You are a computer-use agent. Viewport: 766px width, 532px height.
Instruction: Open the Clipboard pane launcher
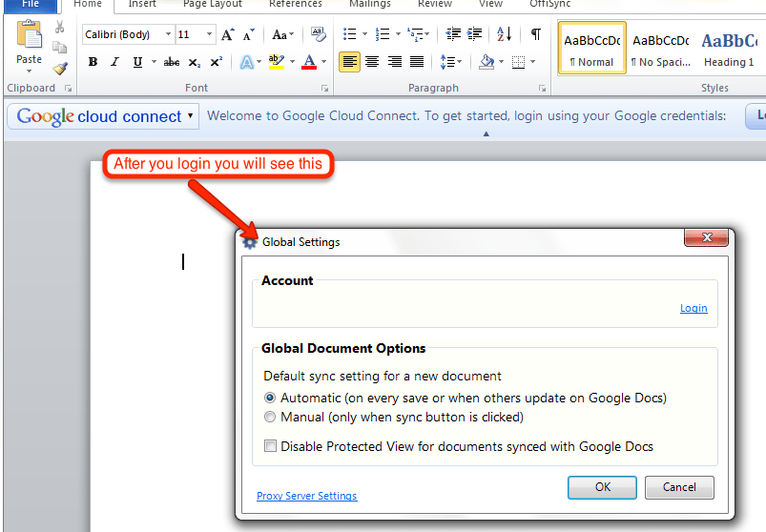point(69,89)
